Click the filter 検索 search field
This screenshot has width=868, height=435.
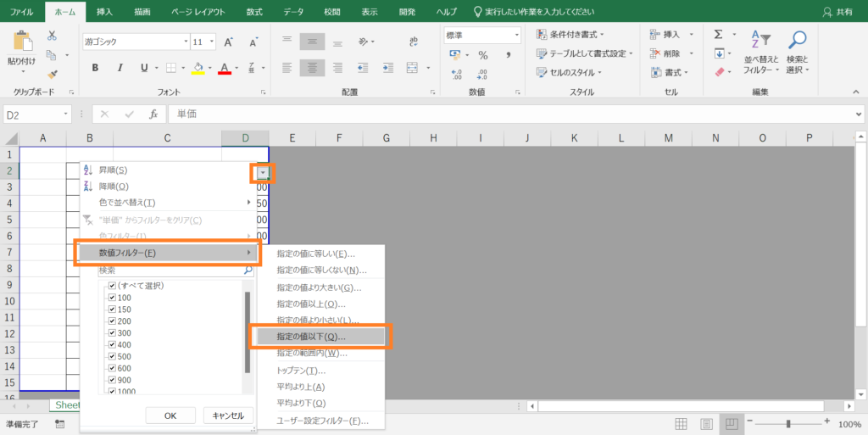(x=176, y=270)
